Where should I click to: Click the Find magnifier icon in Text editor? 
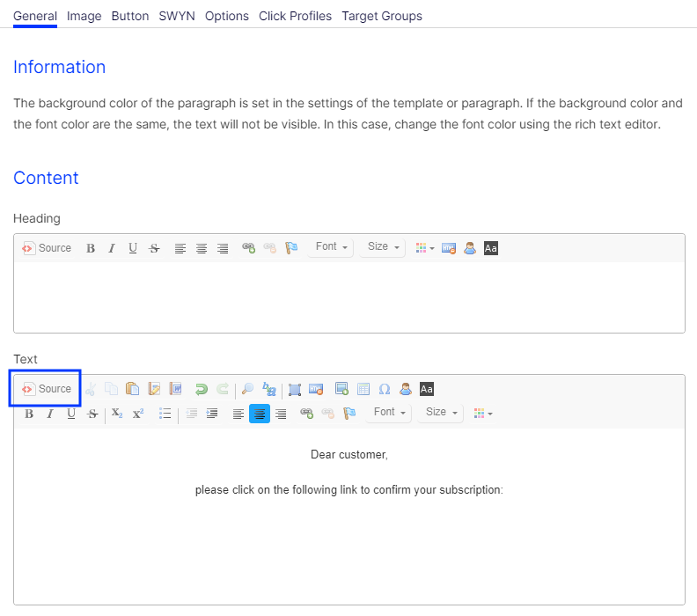pyautogui.click(x=247, y=389)
